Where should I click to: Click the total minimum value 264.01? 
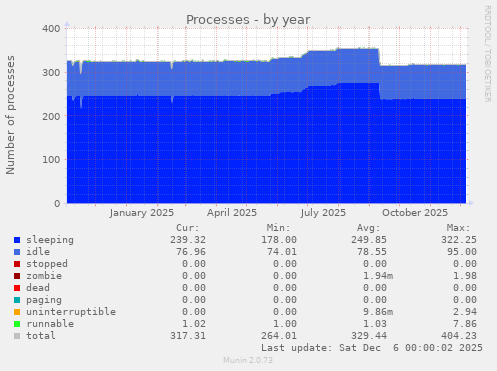(279, 336)
